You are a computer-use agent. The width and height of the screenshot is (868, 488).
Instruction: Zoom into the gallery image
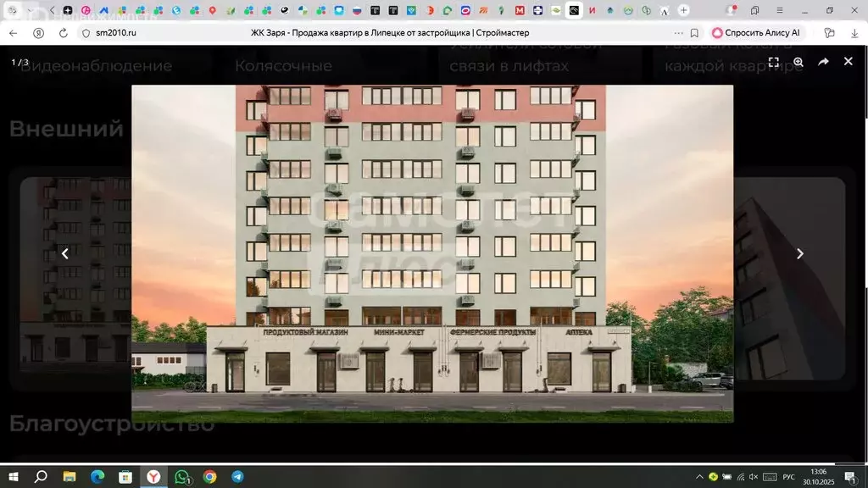coord(798,62)
